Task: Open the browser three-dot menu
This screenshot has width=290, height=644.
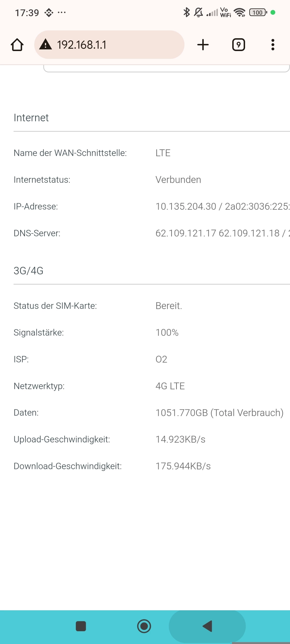Action: click(x=273, y=45)
